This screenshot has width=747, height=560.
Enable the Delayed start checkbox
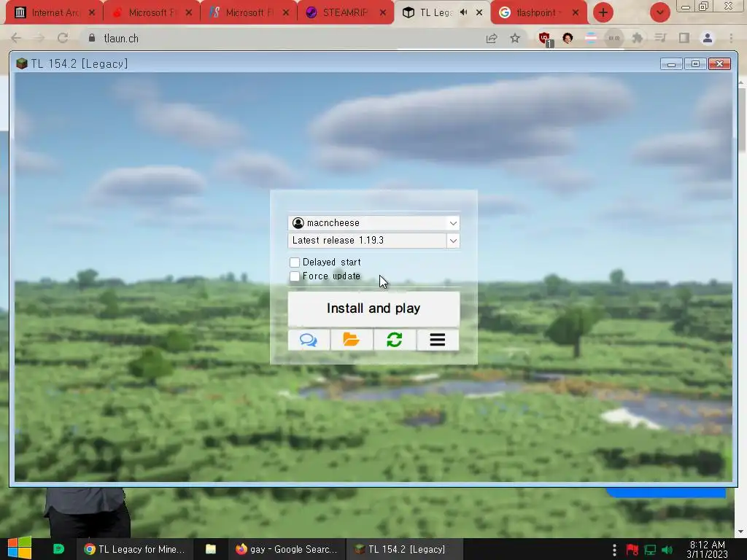point(295,262)
